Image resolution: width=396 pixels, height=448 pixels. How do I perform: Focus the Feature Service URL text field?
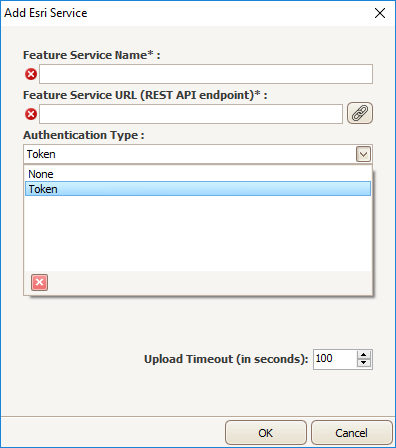(x=191, y=114)
